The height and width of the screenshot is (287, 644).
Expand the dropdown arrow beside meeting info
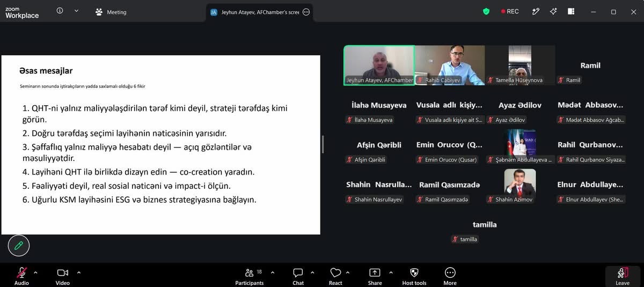(x=76, y=11)
